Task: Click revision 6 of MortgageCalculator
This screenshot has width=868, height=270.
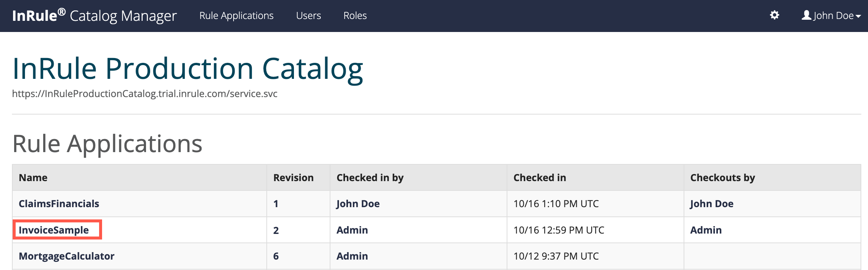Action: click(x=276, y=256)
